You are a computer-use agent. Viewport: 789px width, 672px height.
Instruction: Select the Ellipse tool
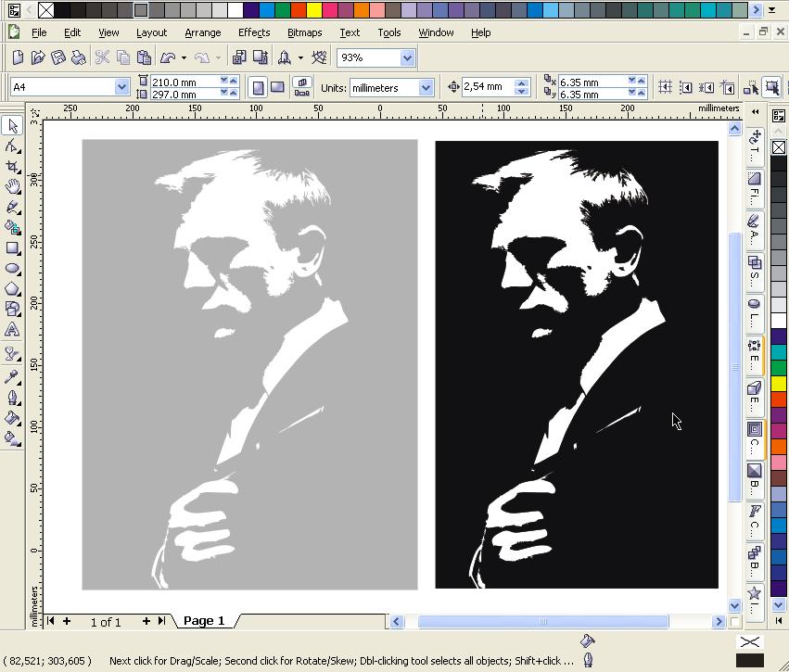point(12,268)
